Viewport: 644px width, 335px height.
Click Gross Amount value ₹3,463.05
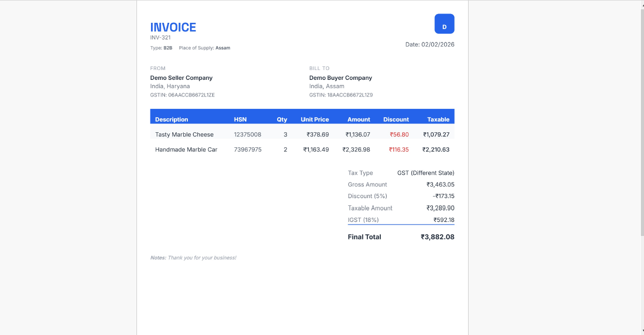440,185
